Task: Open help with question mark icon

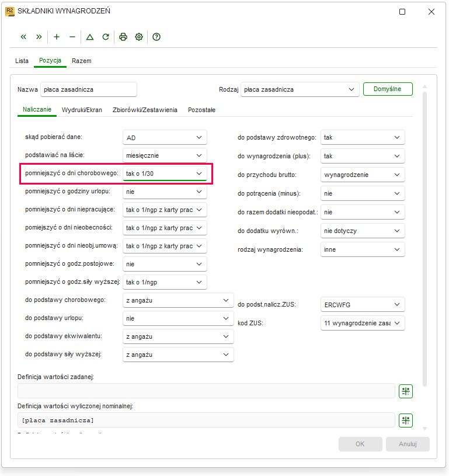Action: pos(156,37)
